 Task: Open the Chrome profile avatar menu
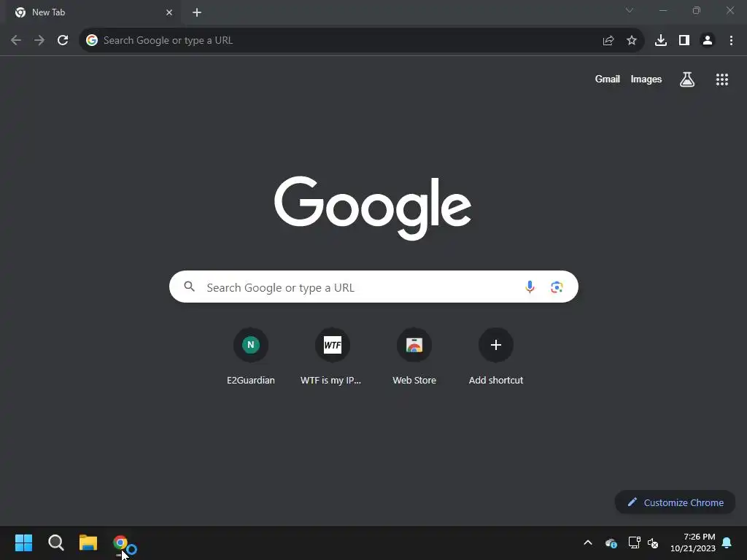(708, 41)
